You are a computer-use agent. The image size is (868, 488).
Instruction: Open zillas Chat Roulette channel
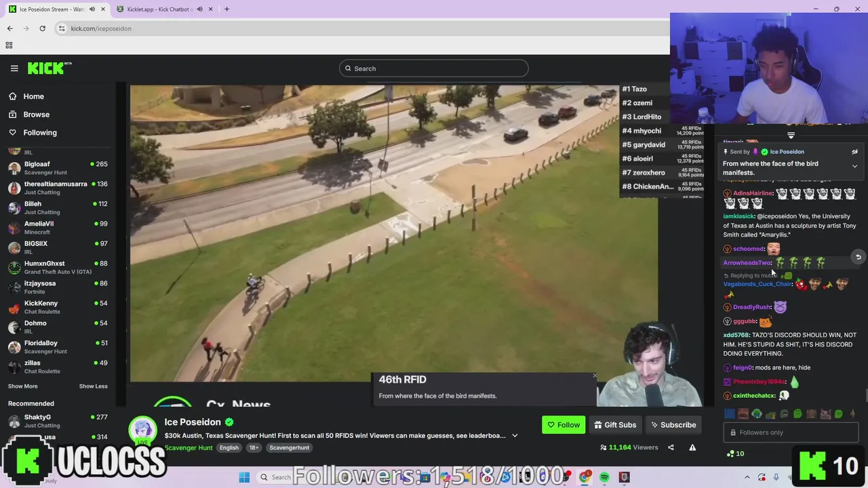coord(58,367)
